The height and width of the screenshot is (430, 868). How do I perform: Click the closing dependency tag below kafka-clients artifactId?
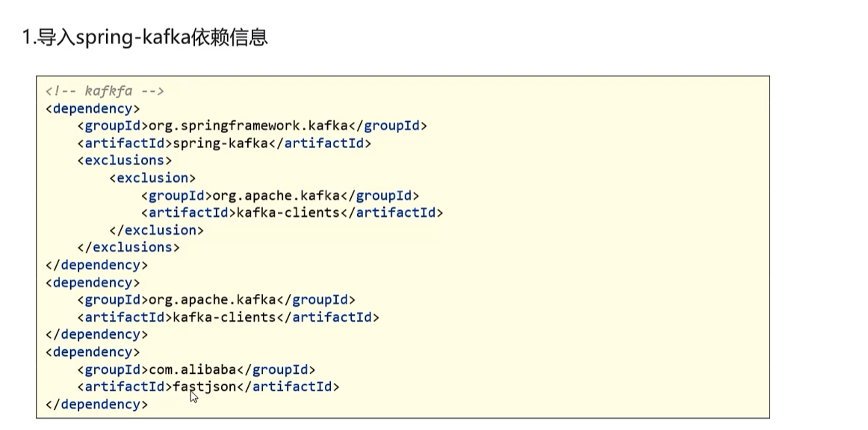pyautogui.click(x=97, y=335)
